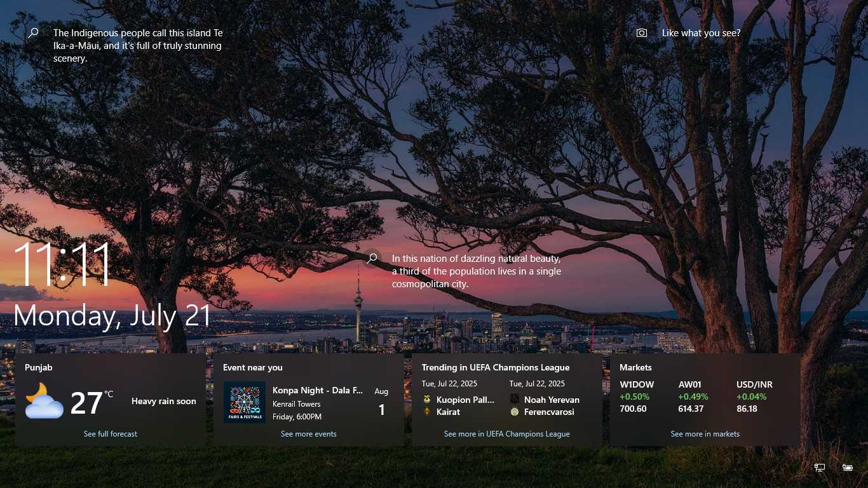Screen dimensions: 868x488
Task: Click the +0.50% change value
Action: [635, 396]
